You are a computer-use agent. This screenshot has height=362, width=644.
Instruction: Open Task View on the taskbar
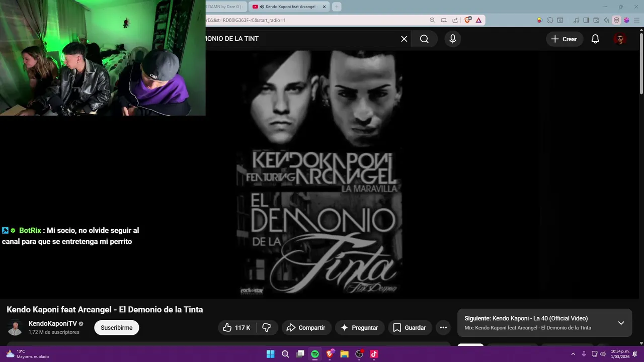pyautogui.click(x=300, y=354)
